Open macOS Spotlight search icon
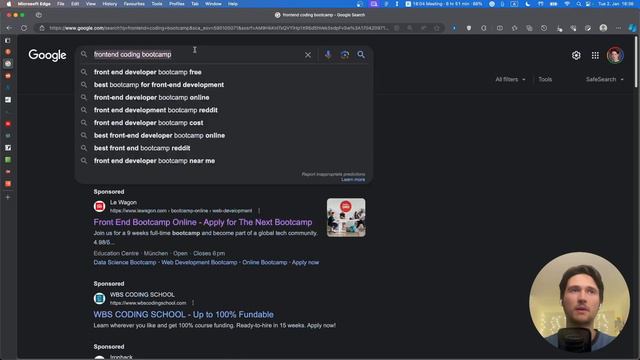Image resolution: width=640 pixels, height=360 pixels. pos(578,4)
